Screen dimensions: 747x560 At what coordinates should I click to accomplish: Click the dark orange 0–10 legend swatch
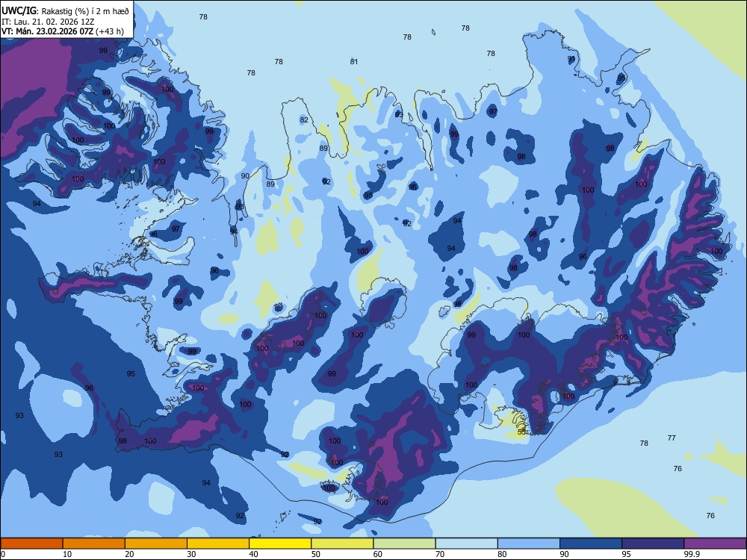31,544
